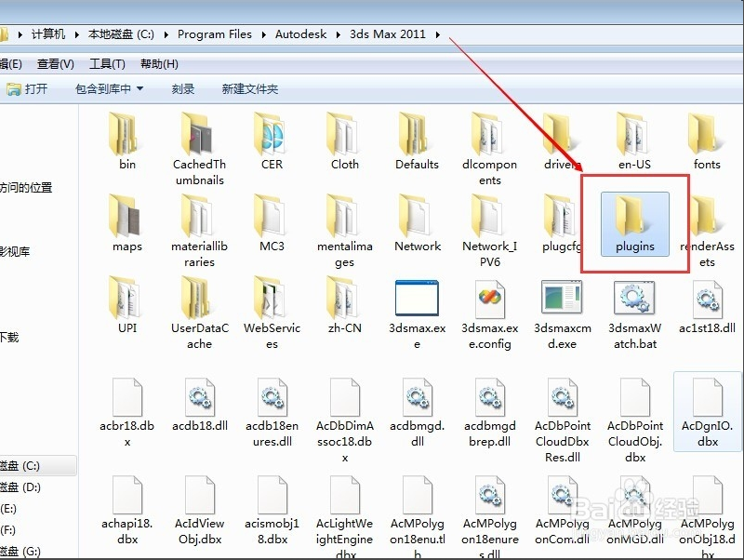The image size is (744, 560).
Task: Open the fonts folder
Action: tap(707, 140)
